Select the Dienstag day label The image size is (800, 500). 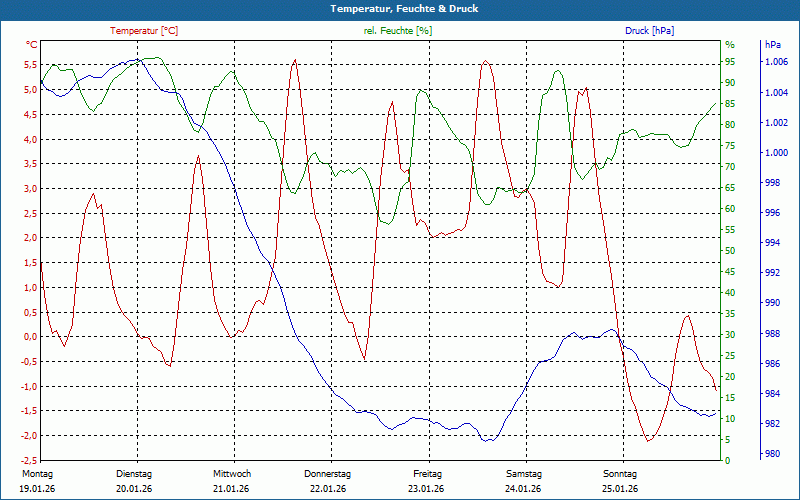[x=134, y=474]
